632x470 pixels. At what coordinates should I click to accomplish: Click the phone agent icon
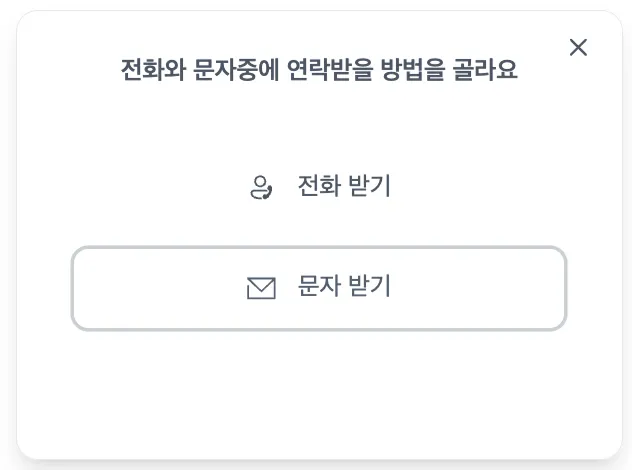point(261,187)
